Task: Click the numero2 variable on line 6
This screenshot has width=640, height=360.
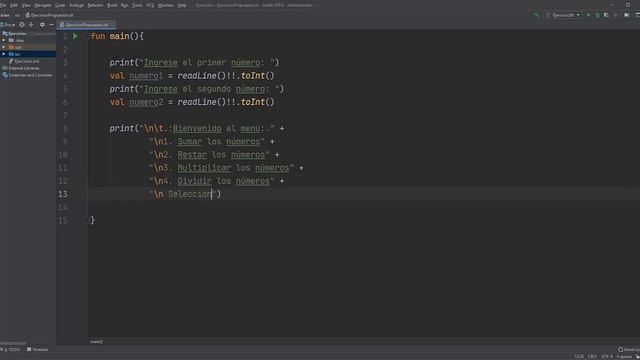Action: tap(146, 102)
